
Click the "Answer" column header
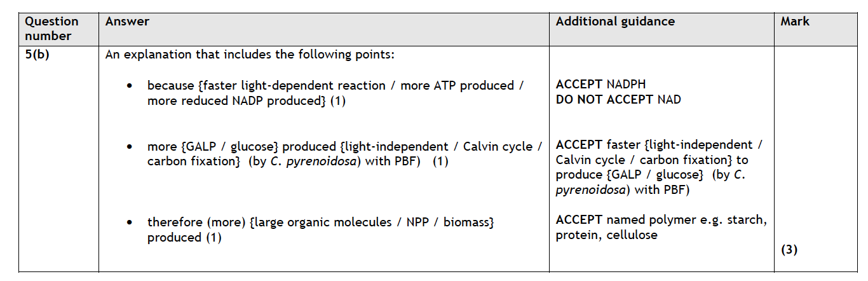127,22
